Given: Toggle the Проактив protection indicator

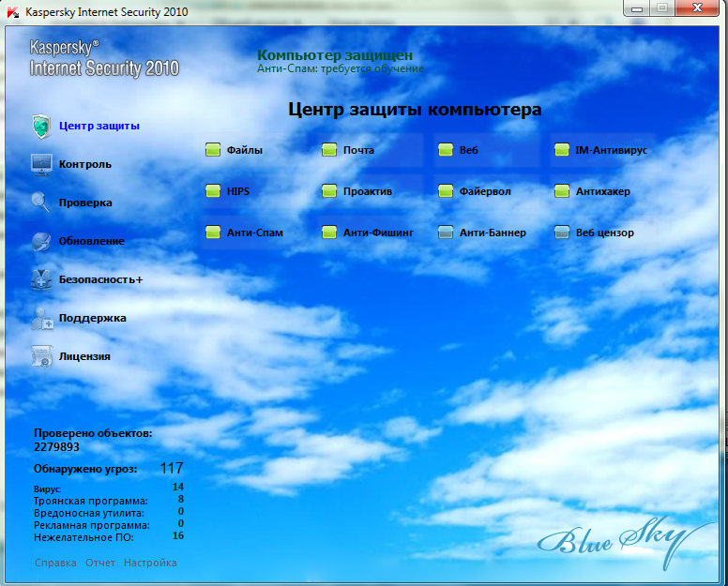Looking at the screenshot, I should (329, 191).
